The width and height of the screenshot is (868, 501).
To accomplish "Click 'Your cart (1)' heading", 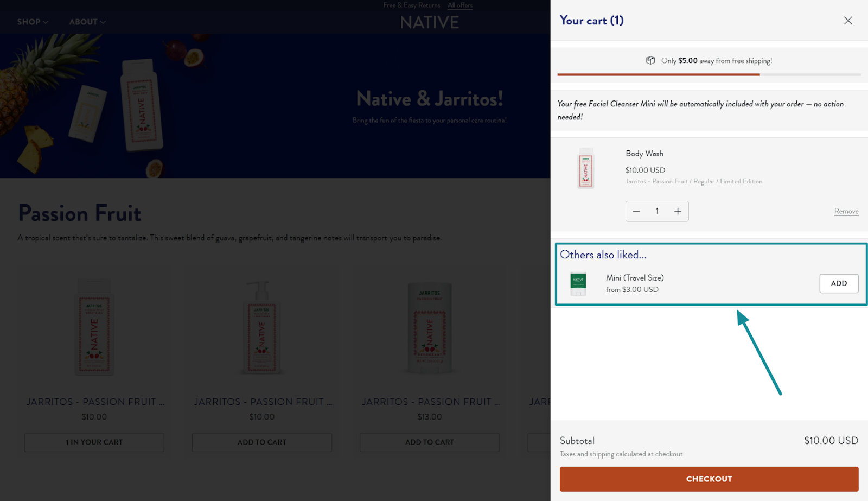I will (x=592, y=21).
